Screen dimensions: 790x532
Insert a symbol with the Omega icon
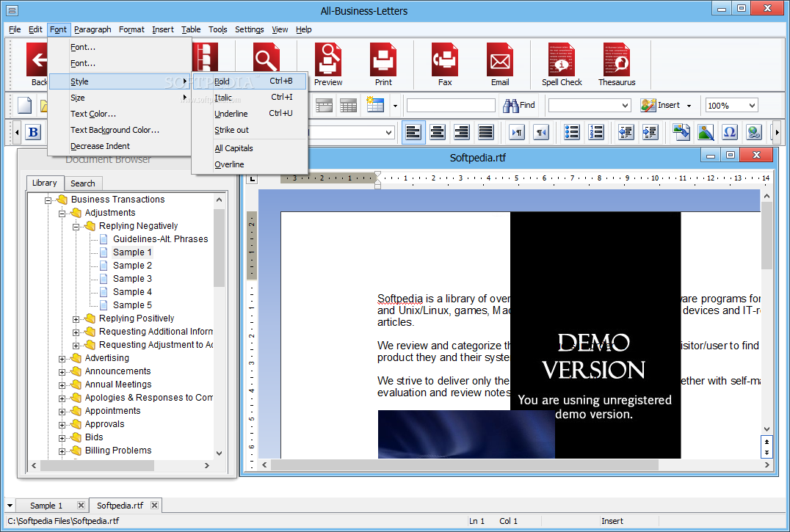tap(730, 132)
